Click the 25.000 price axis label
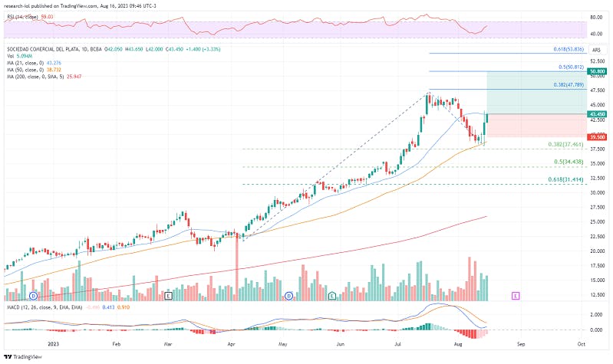 [x=598, y=221]
